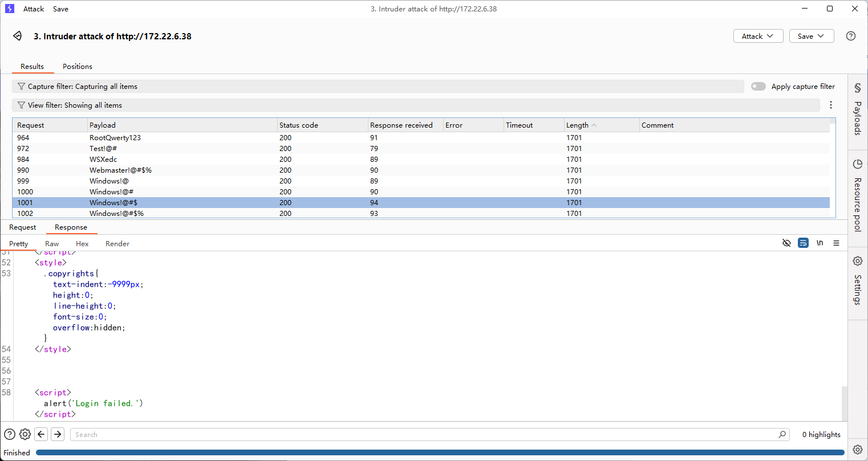Show newline characters with the \n icon
Viewport: 868px width, 461px height.
pos(820,243)
